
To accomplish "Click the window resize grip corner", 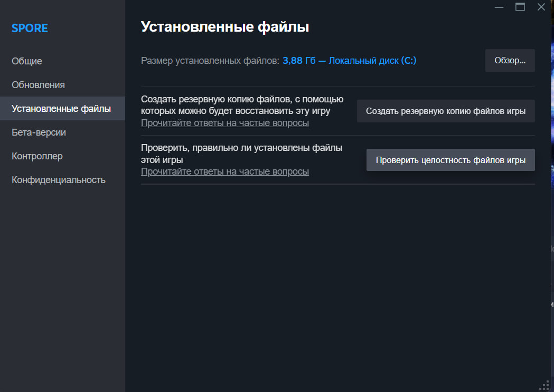I will [544, 386].
